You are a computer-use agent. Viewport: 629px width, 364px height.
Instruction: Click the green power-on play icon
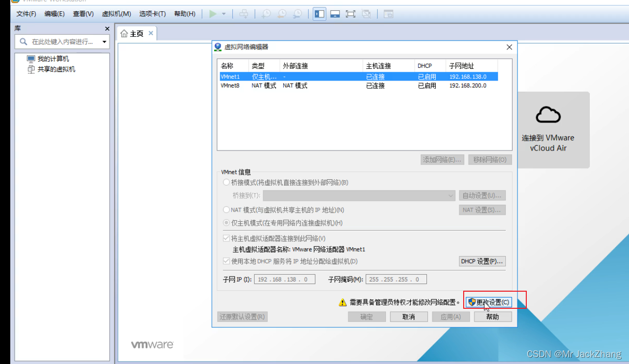[213, 14]
